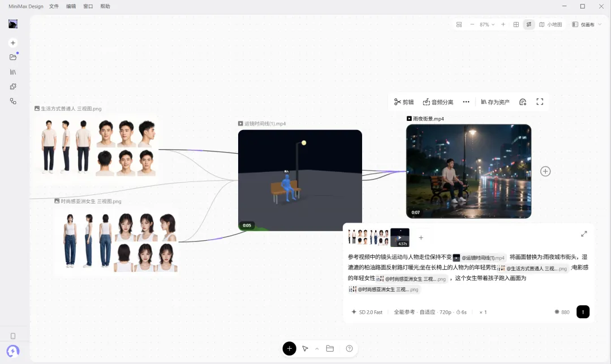
Task: Click the @生活方式普通人 三视...png reference tag
Action: (533, 268)
